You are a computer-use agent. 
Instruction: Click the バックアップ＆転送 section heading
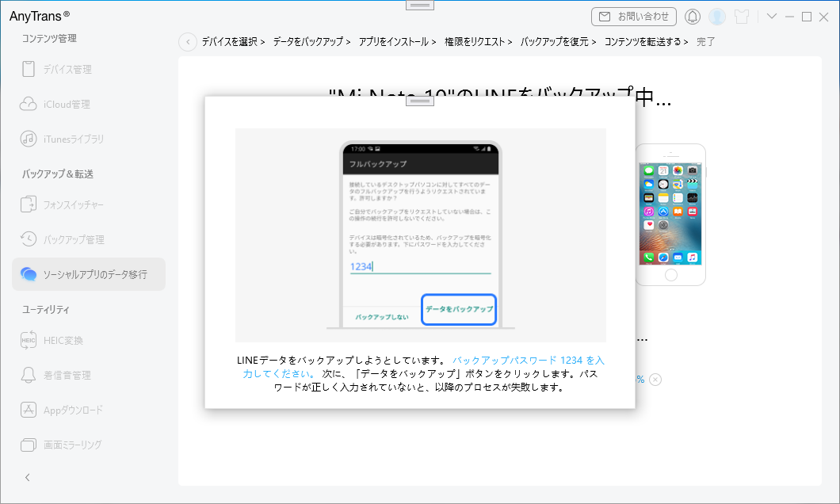58,174
